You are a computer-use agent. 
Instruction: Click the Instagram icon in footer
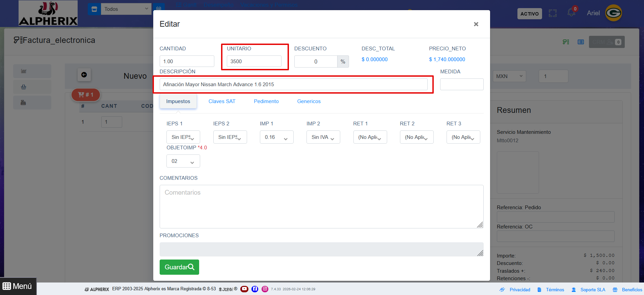(265, 289)
